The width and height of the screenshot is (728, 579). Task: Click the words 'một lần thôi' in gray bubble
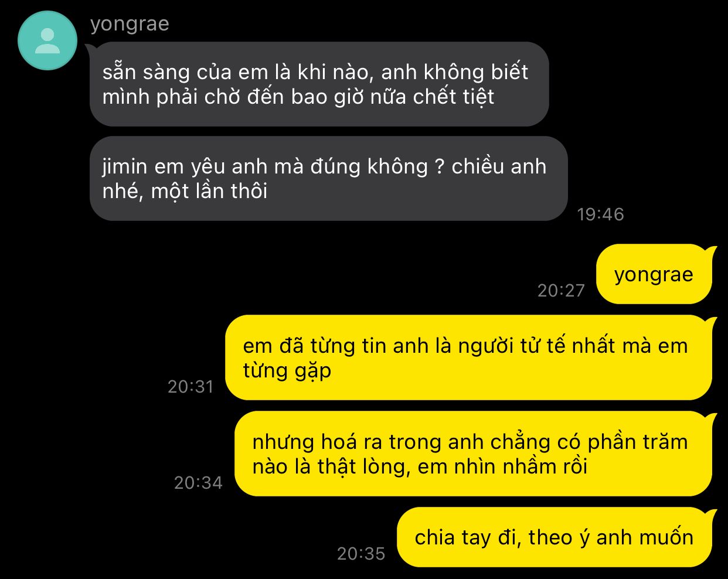pyautogui.click(x=209, y=192)
